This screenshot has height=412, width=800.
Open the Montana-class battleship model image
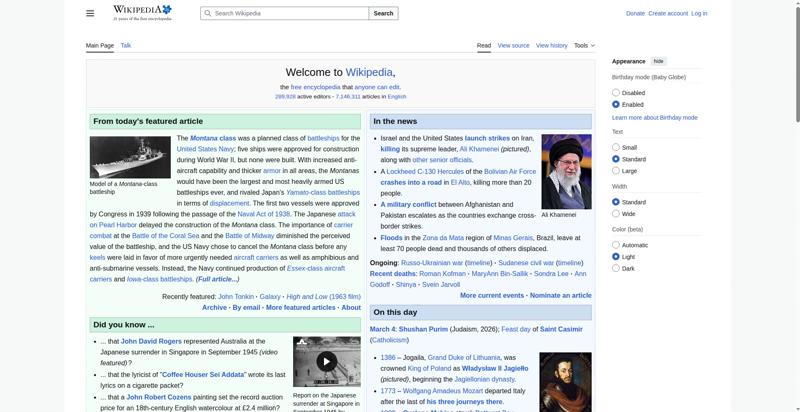[130, 157]
